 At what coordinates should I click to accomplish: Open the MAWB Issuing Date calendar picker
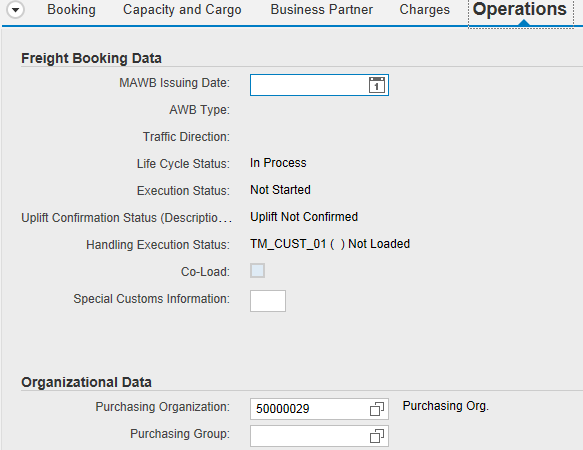pyautogui.click(x=377, y=85)
